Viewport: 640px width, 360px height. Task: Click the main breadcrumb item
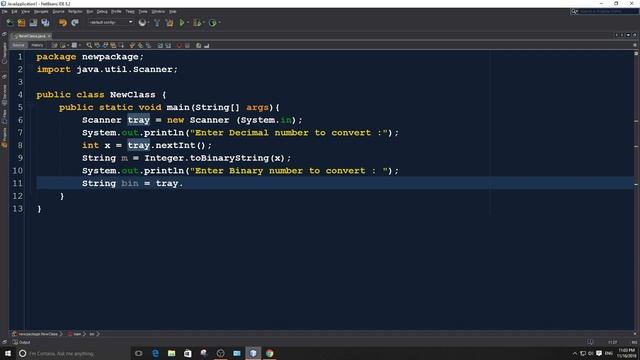(x=75, y=334)
